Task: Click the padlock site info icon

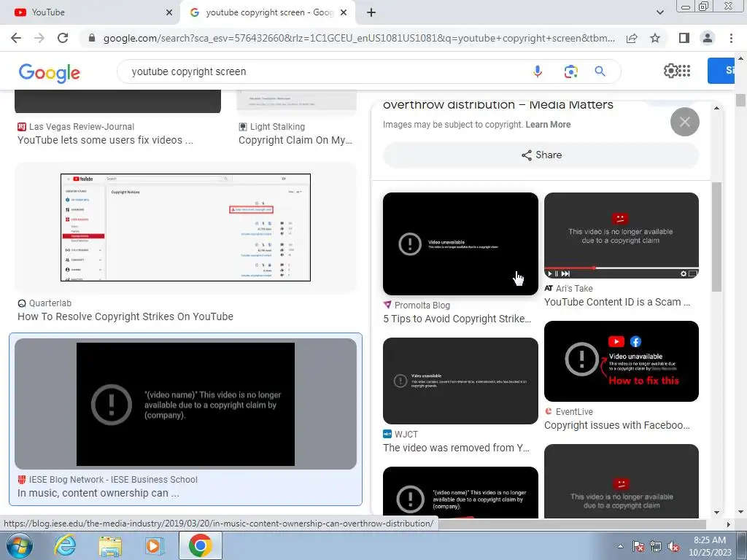Action: 92,38
